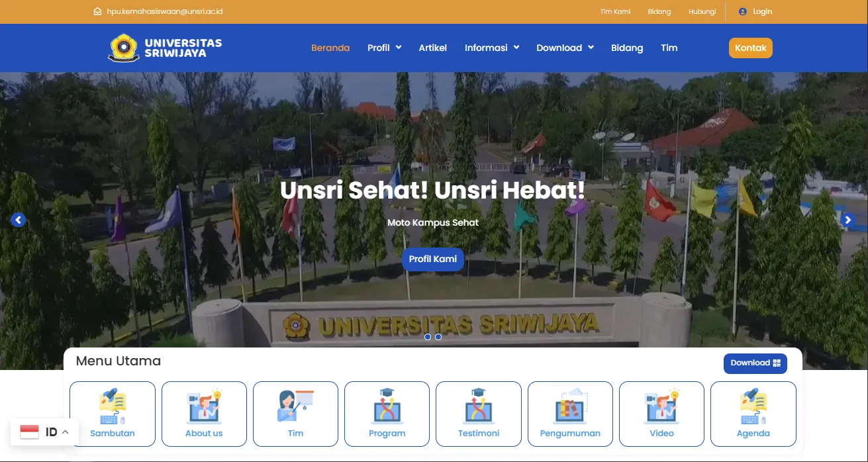Click Tim Kami in the top bar

click(x=615, y=11)
